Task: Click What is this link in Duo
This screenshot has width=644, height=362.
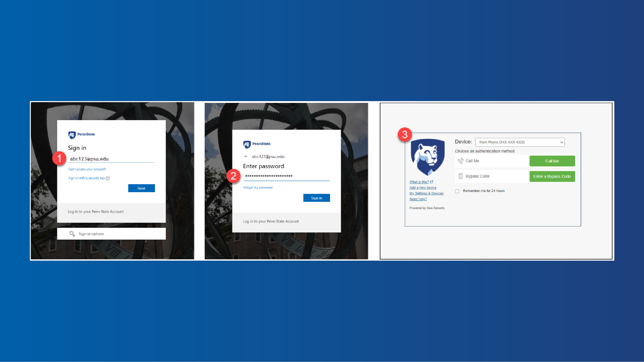Action: tap(419, 182)
